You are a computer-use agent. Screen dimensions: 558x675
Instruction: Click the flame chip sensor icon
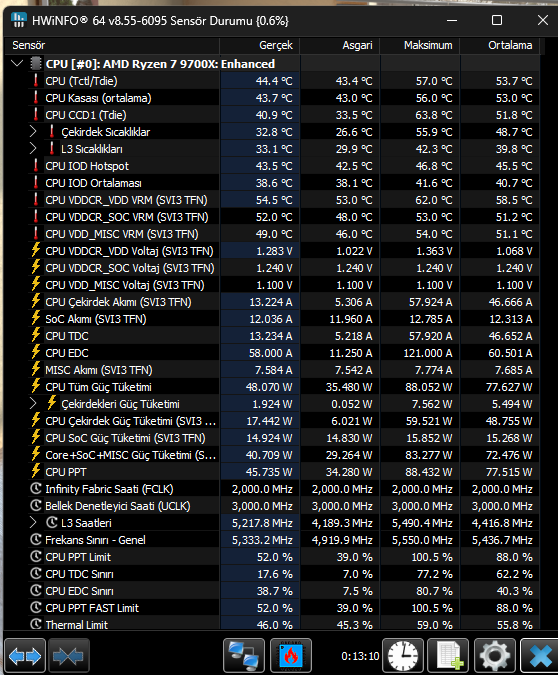point(291,656)
